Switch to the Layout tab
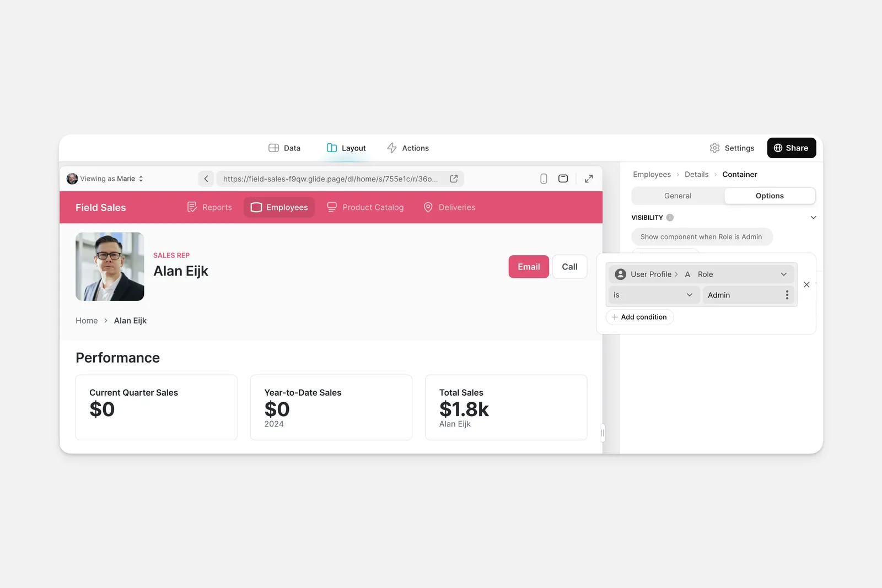This screenshot has width=882, height=588. tap(346, 148)
